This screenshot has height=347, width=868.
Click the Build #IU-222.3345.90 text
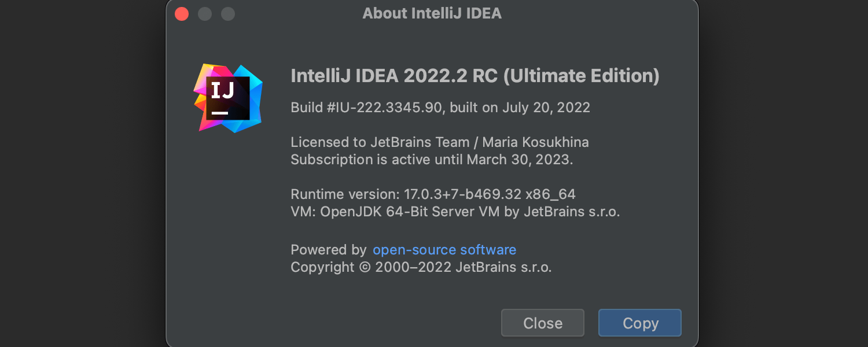click(366, 108)
